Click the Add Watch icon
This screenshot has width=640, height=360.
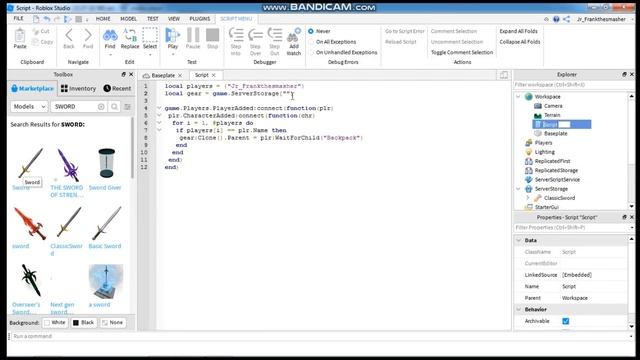pos(293,35)
